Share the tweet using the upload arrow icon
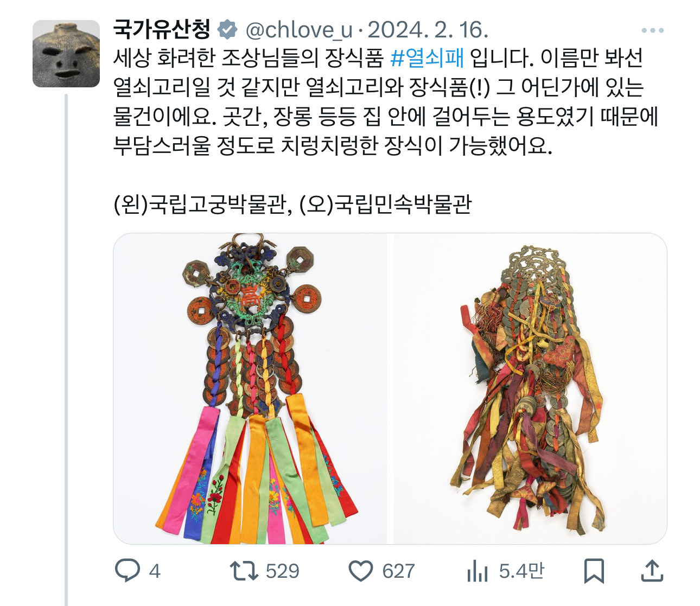Viewport: 700px width, 606px height. [x=652, y=571]
